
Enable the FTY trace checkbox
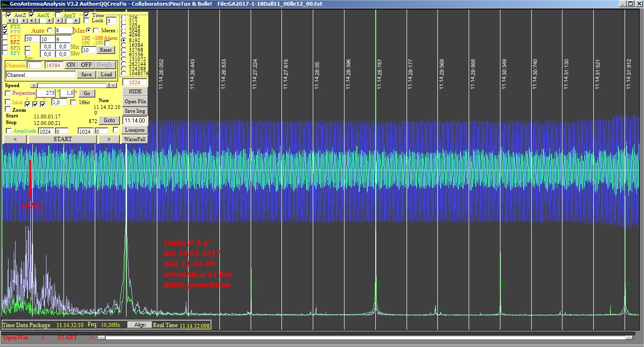tap(5, 37)
